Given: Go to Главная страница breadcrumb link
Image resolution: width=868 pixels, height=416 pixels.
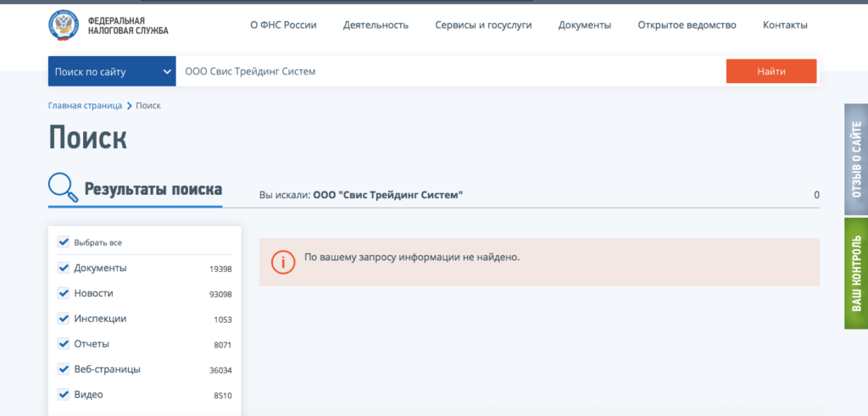Looking at the screenshot, I should tap(86, 105).
